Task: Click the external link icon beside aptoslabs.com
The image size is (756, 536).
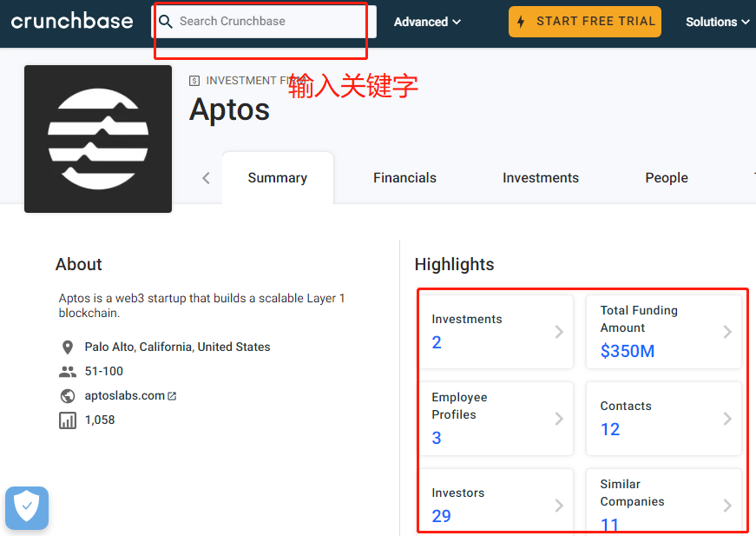Action: pos(172,396)
